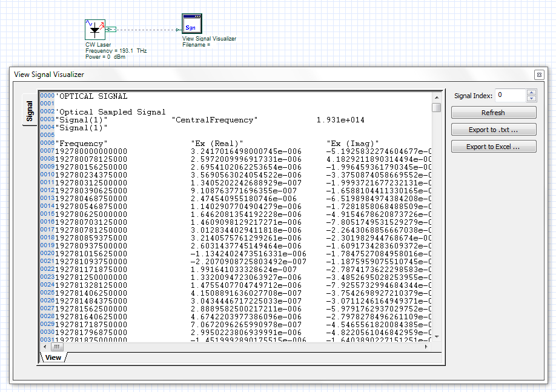
Task: Click the horizontal scrollbar track
Action: coord(242,347)
